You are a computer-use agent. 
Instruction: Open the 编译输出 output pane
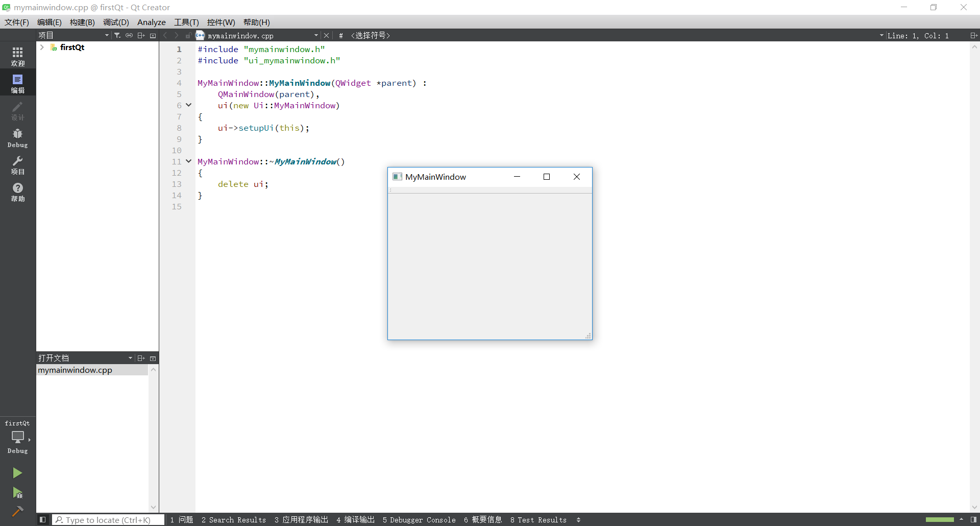point(355,520)
